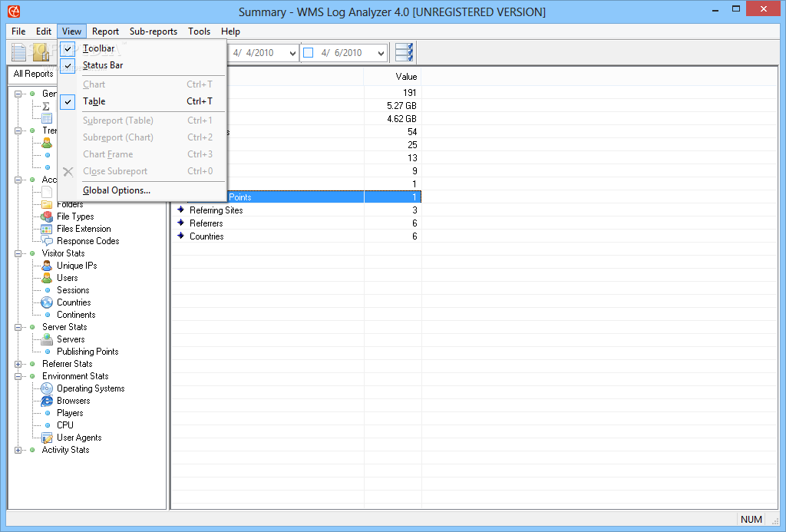Click the blue dot icon beside Sessions
The image size is (786, 532).
coord(48,290)
